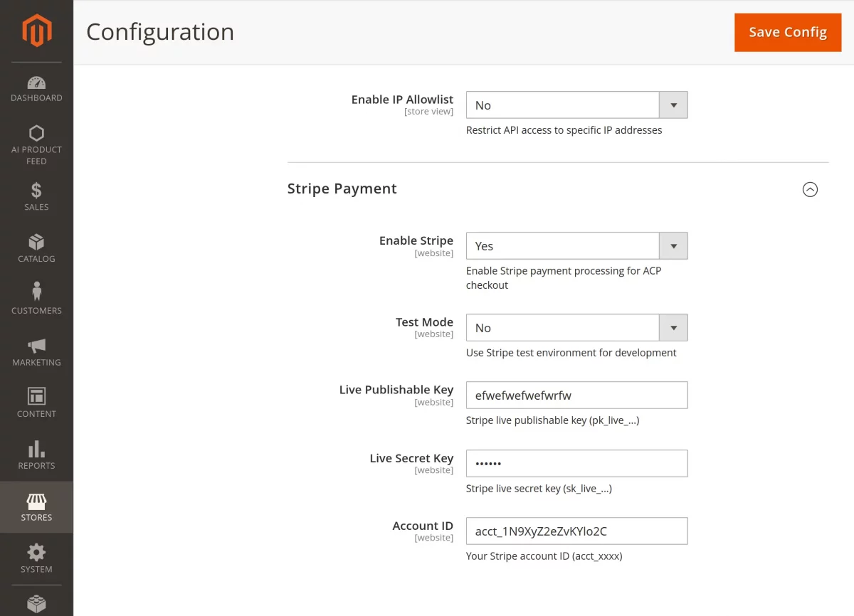Image resolution: width=854 pixels, height=616 pixels.
Task: Collapse the Stripe Payment section
Action: tap(810, 189)
